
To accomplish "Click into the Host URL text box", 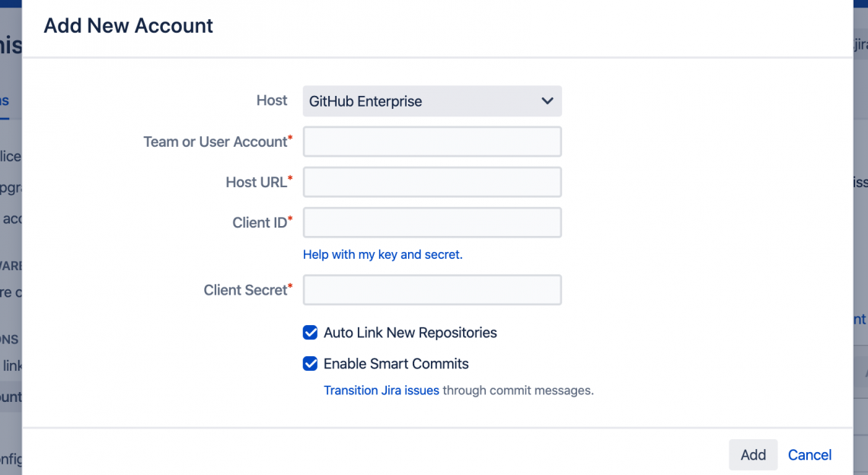I will (432, 182).
